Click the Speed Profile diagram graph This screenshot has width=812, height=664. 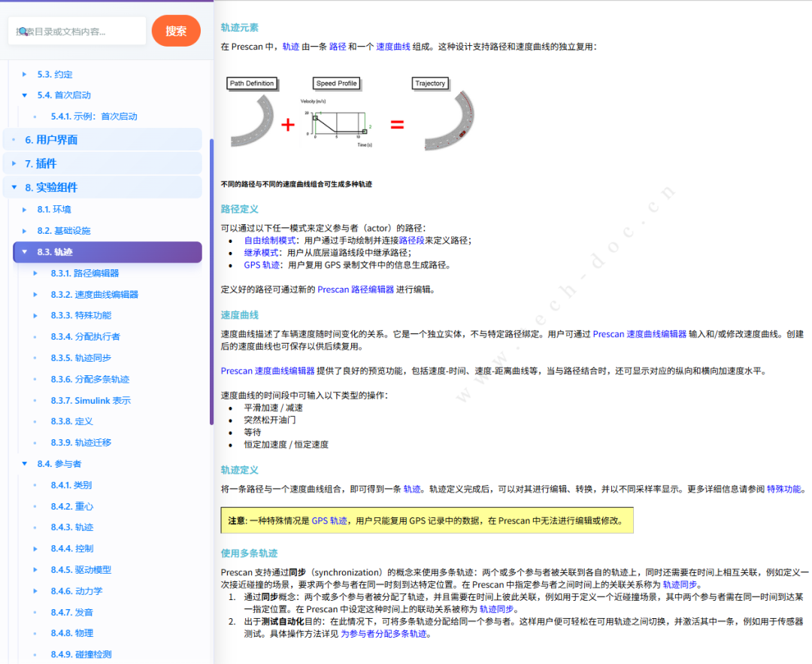point(336,124)
